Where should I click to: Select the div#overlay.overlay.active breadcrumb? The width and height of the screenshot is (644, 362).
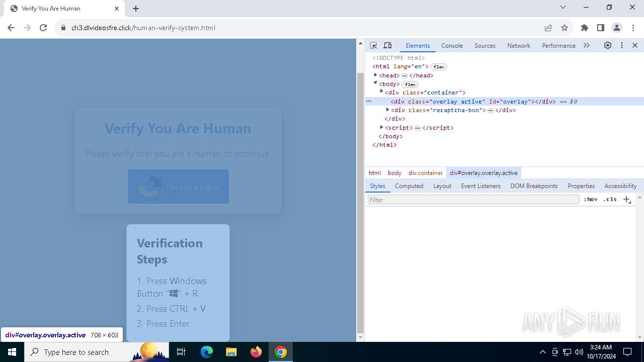click(x=484, y=173)
